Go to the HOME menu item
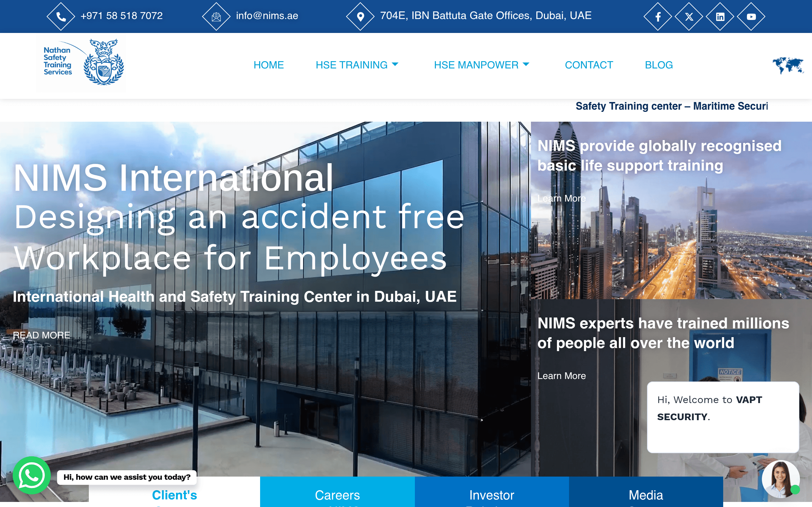 [268, 65]
